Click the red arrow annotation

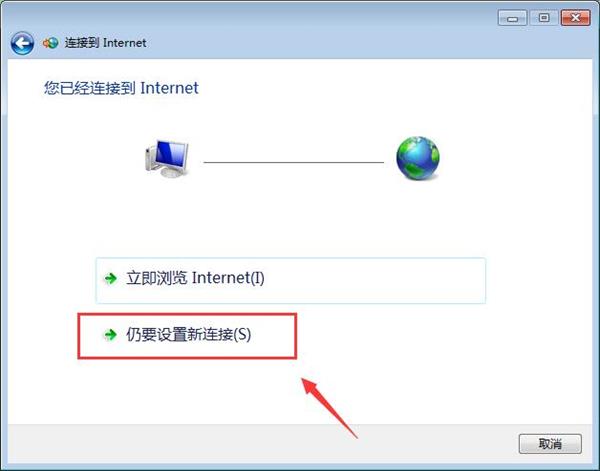[329, 408]
